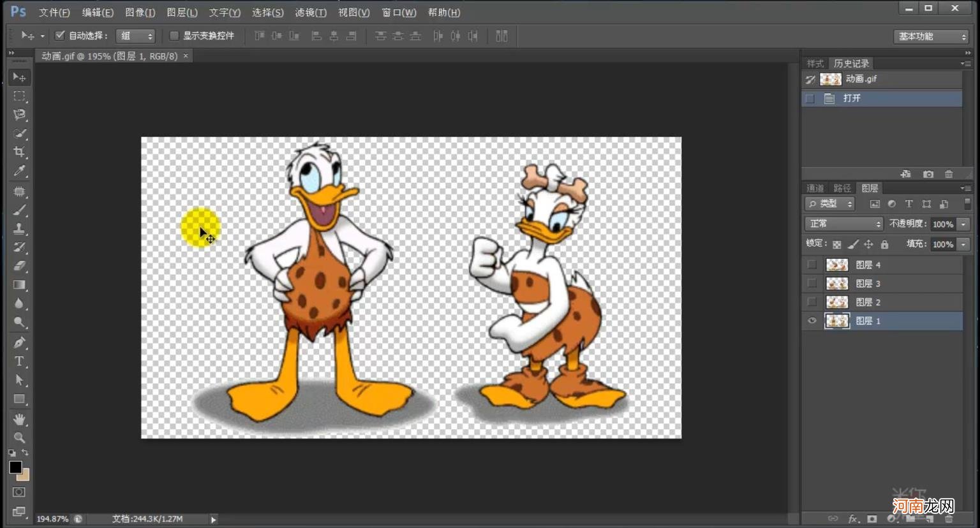Viewport: 980px width, 528px height.
Task: Open the 文件(F) menu
Action: (x=54, y=12)
